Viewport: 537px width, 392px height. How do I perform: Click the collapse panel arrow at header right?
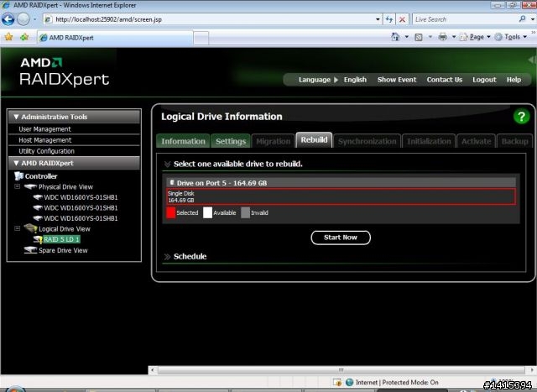[531, 60]
